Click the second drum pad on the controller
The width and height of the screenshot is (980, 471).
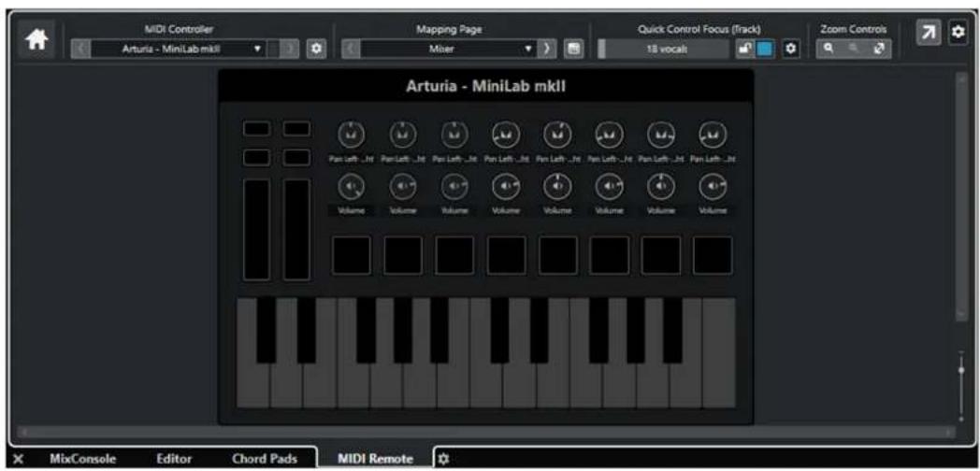403,255
